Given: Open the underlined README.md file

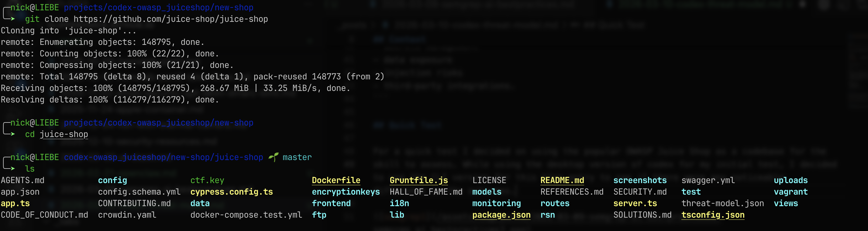Looking at the screenshot, I should [562, 180].
